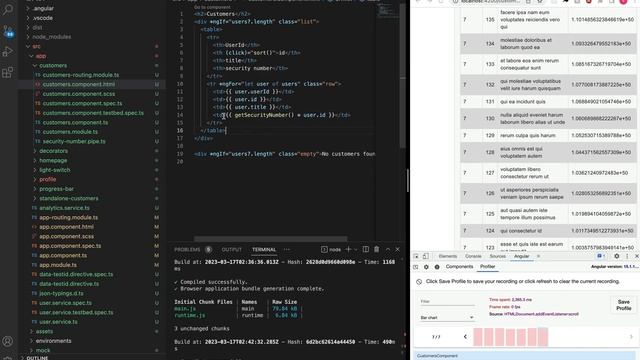Collapse the src folder
Screen dimensions: 640x360
coord(36,47)
